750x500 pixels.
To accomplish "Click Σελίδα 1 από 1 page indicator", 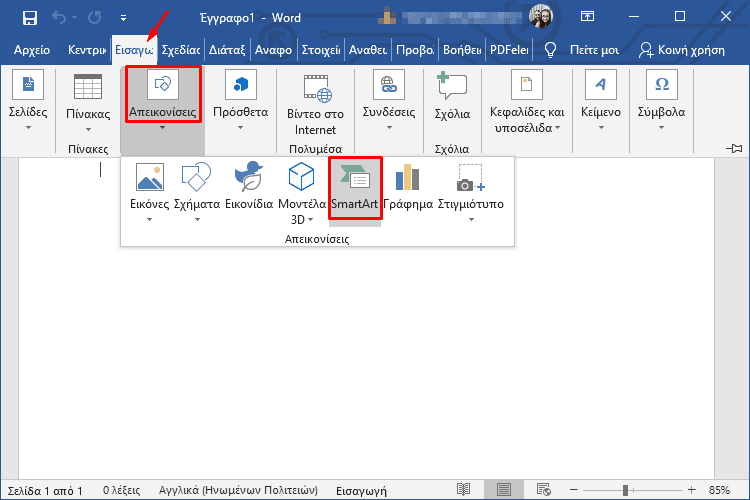I will click(45, 490).
